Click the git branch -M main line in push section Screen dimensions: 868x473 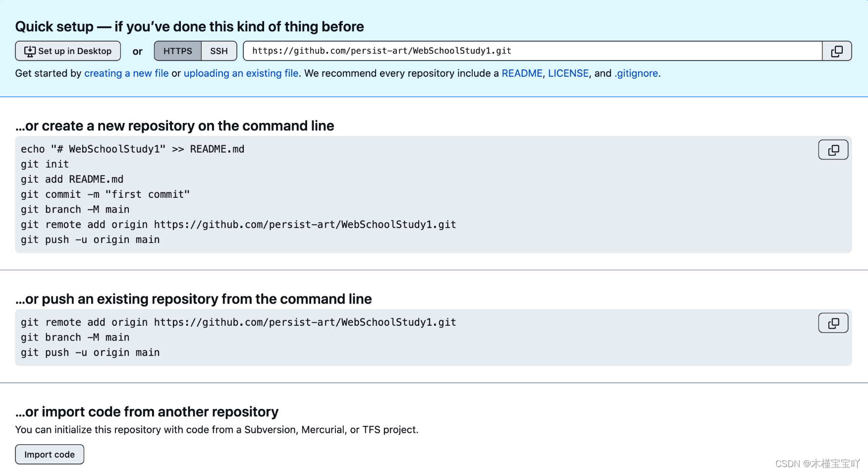point(75,338)
